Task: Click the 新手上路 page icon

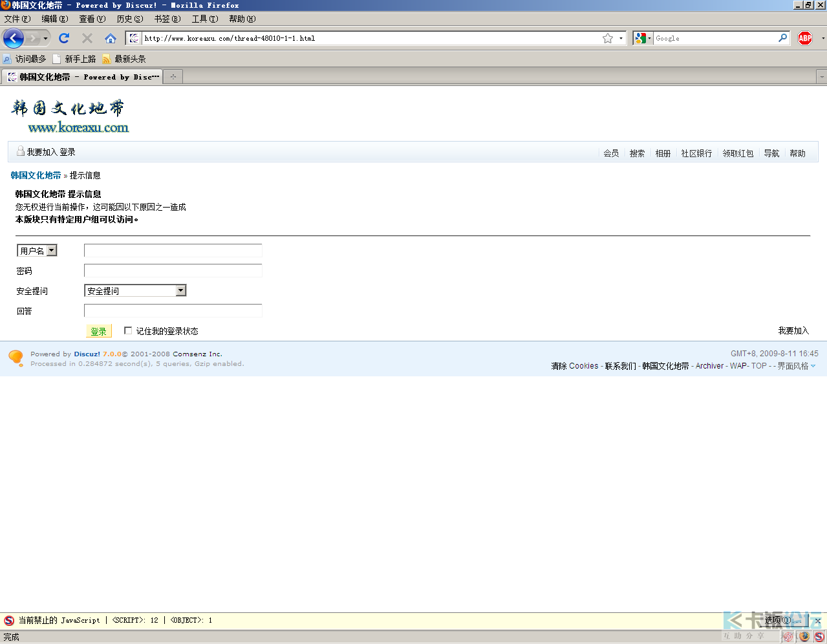Action: point(57,59)
